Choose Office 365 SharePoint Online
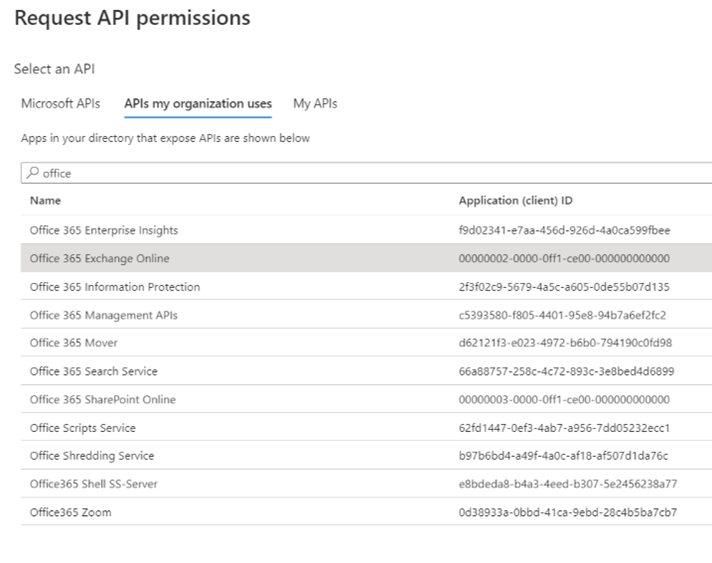 tap(103, 399)
